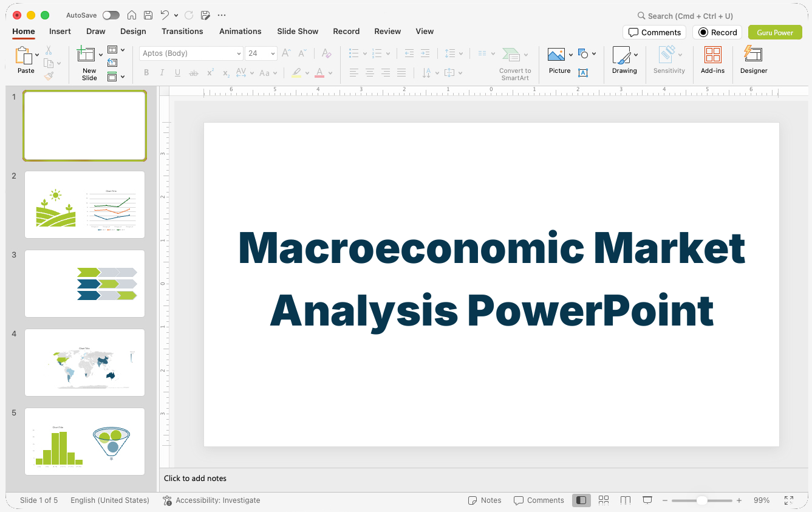812x512 pixels.
Task: Click the Record button at top right
Action: [717, 32]
